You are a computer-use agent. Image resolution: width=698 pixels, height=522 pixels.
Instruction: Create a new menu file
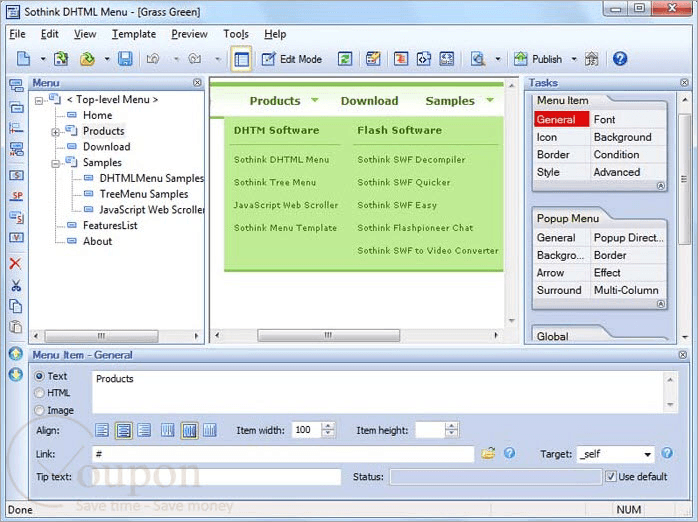(x=24, y=59)
